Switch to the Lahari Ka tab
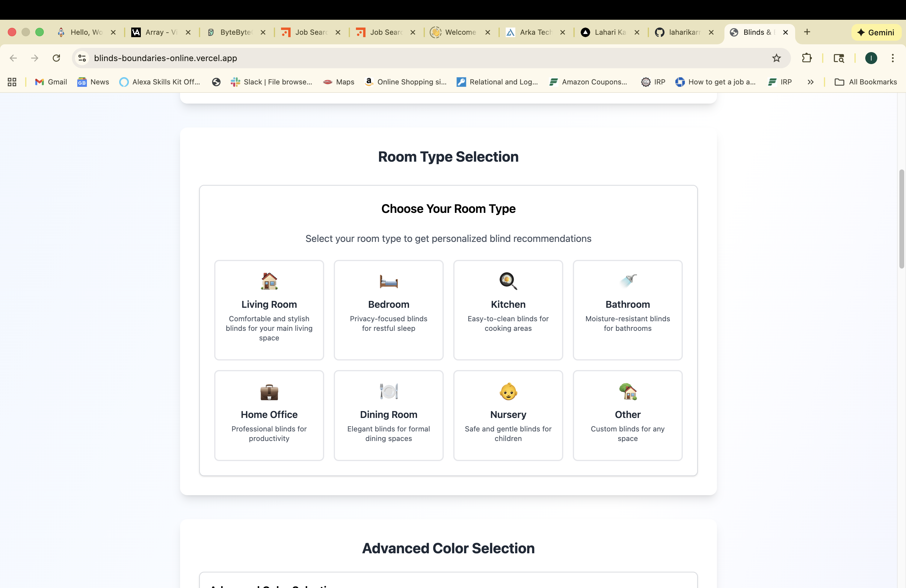Screen dimensions: 906x588 click(610, 32)
